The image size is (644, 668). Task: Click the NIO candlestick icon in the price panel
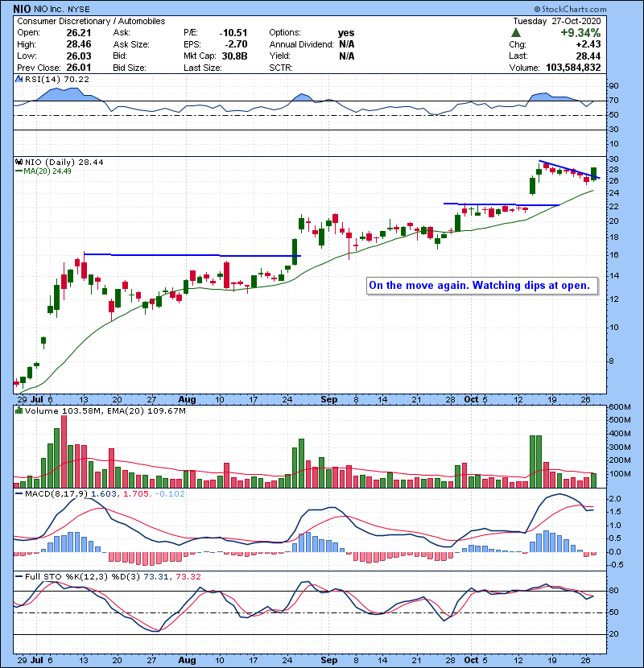tap(19, 162)
